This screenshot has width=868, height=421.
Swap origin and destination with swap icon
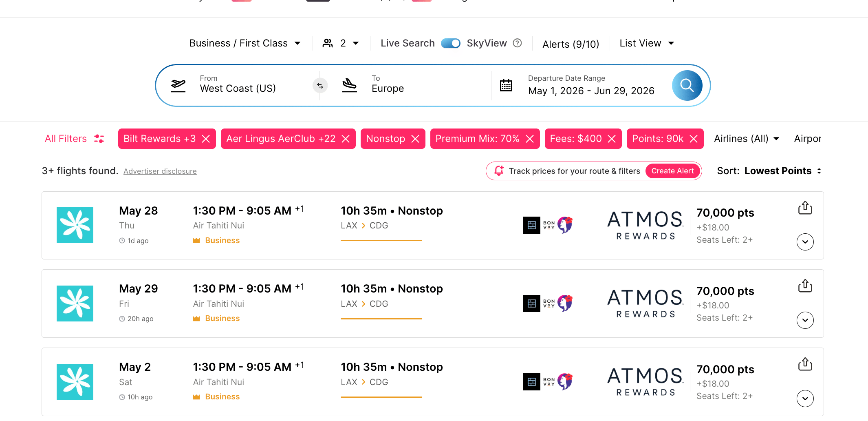pyautogui.click(x=320, y=86)
